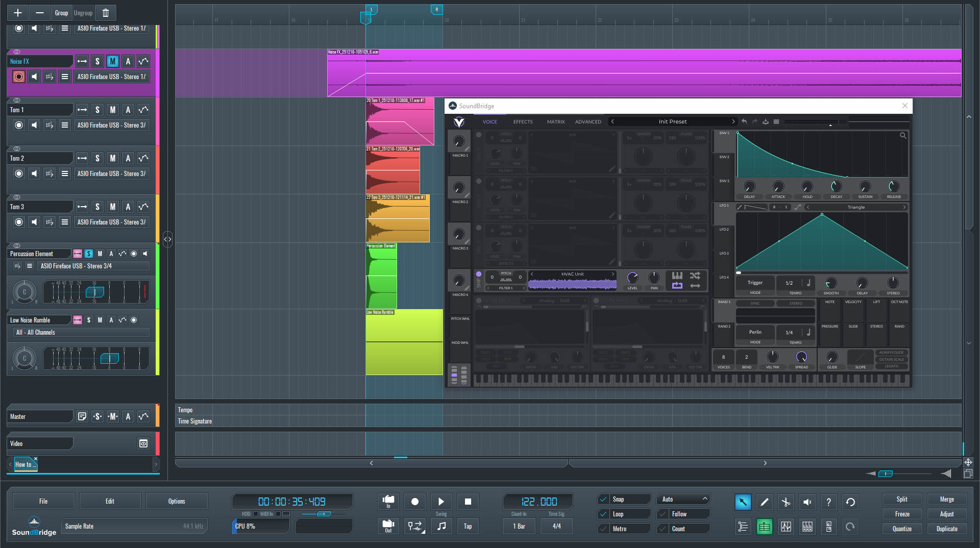Go to previous synth preset arrow
Image resolution: width=980 pixels, height=548 pixels.
coord(612,121)
